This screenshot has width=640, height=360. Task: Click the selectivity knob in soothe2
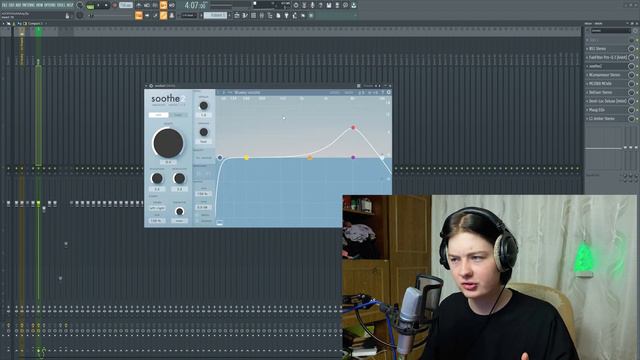point(179,178)
